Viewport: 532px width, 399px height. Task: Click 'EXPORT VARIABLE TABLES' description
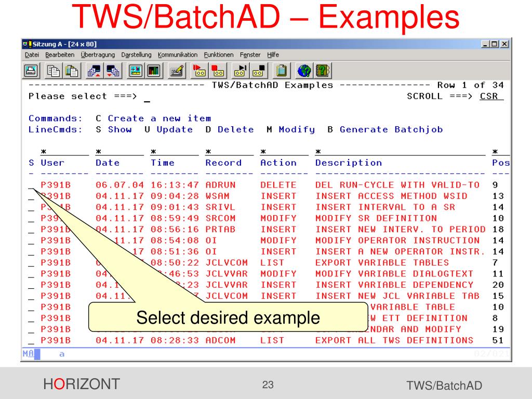click(x=382, y=263)
